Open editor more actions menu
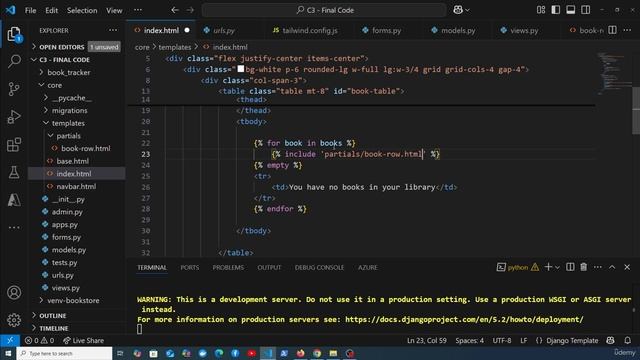 tap(627, 30)
